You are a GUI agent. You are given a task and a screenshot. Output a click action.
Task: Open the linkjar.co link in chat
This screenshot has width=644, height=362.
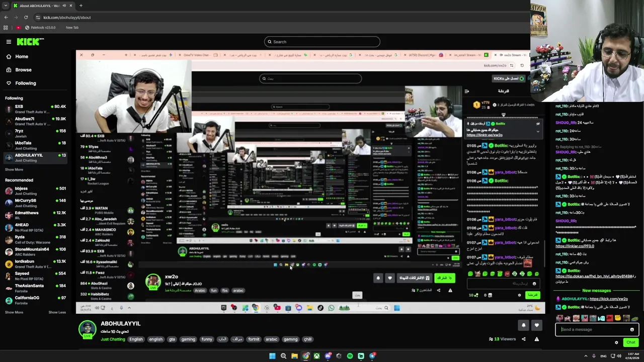click(x=575, y=246)
